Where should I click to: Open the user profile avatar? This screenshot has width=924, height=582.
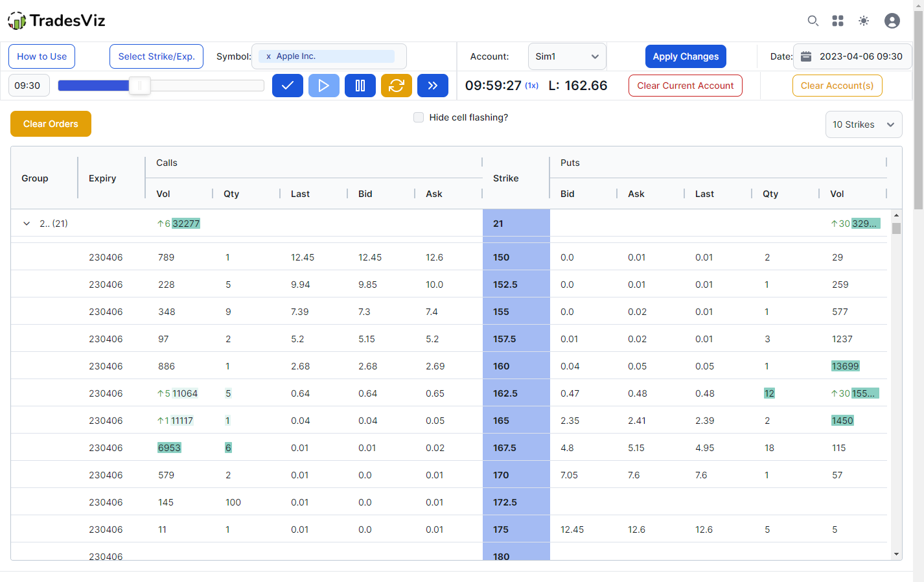click(x=892, y=21)
